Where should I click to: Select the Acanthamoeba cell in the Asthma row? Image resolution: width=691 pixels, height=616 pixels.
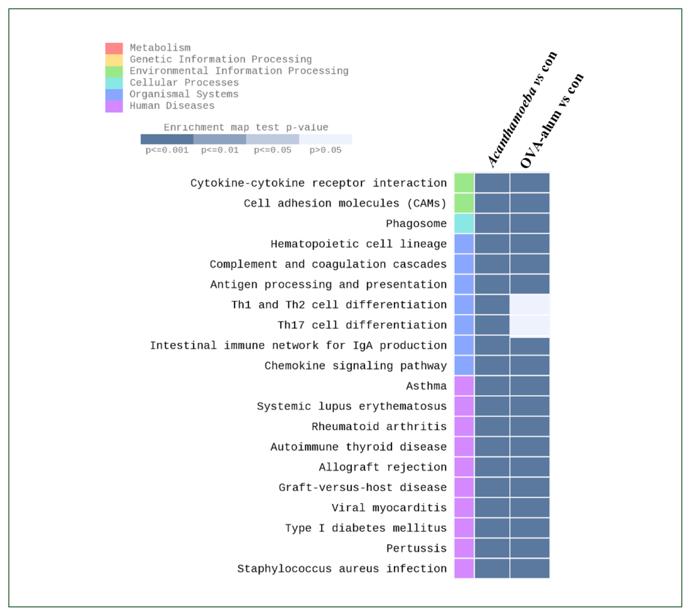coord(492,386)
